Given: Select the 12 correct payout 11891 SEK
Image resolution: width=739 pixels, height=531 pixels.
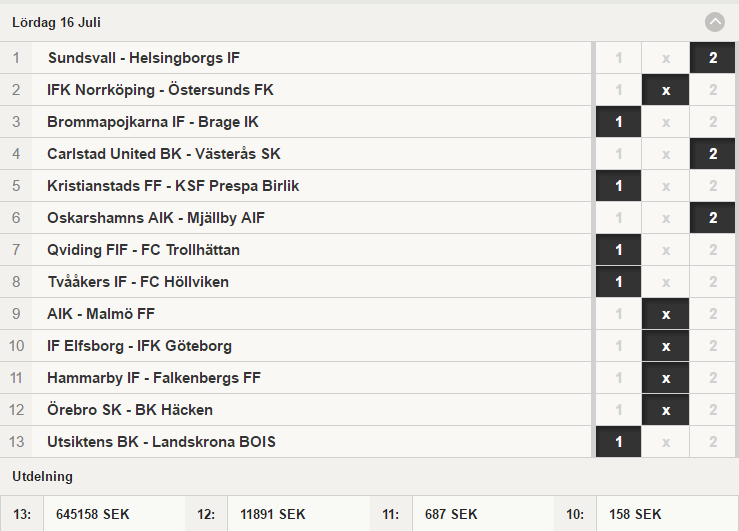Looking at the screenshot, I should tap(272, 514).
